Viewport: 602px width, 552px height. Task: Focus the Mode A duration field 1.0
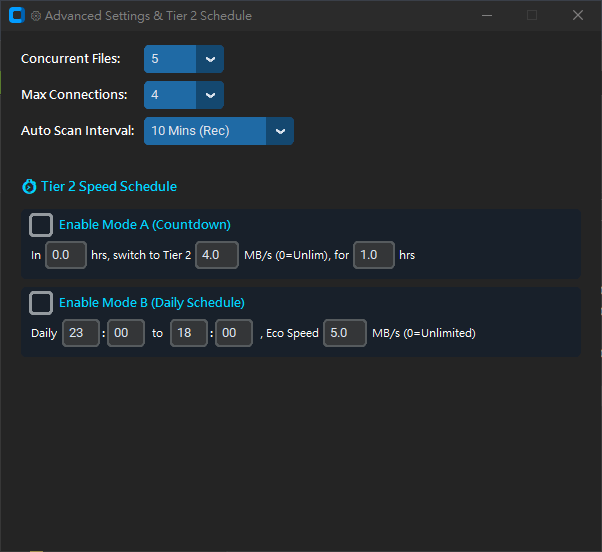click(374, 255)
